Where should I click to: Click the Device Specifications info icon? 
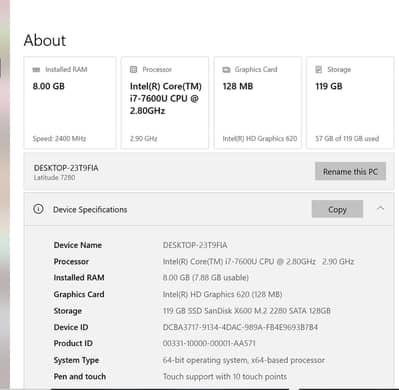tap(38, 209)
